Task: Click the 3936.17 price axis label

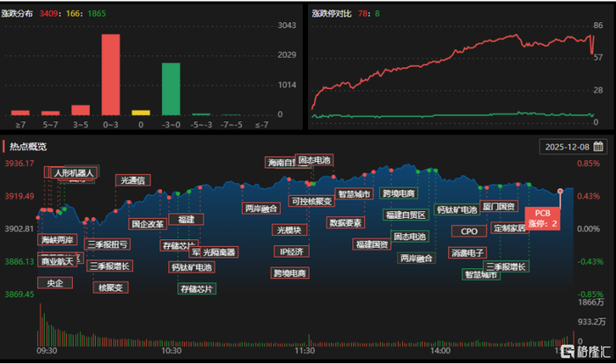Action: click(19, 163)
